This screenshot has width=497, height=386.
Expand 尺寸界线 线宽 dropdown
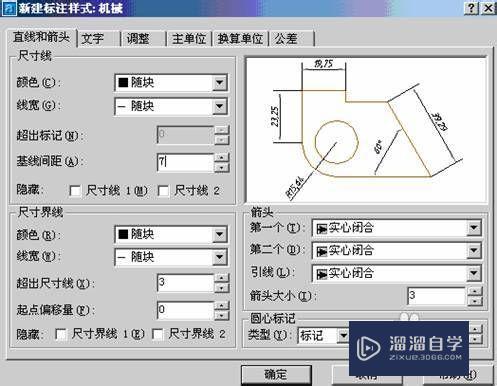pos(220,257)
